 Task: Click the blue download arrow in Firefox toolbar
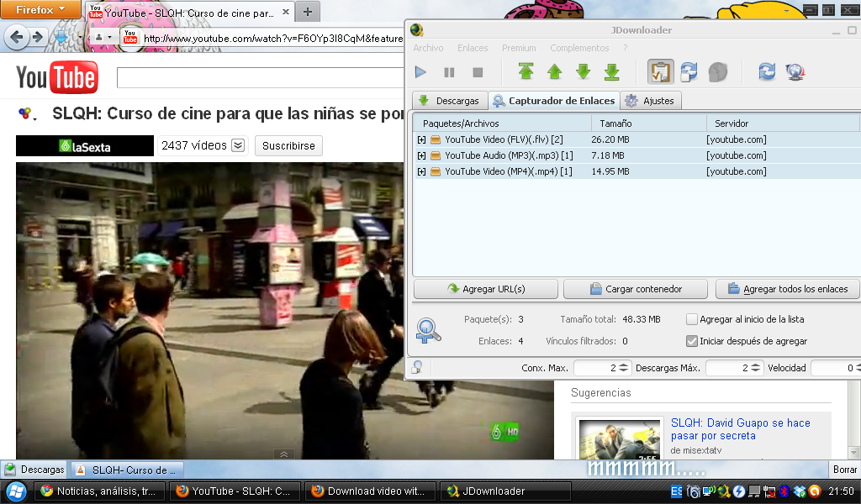point(61,37)
